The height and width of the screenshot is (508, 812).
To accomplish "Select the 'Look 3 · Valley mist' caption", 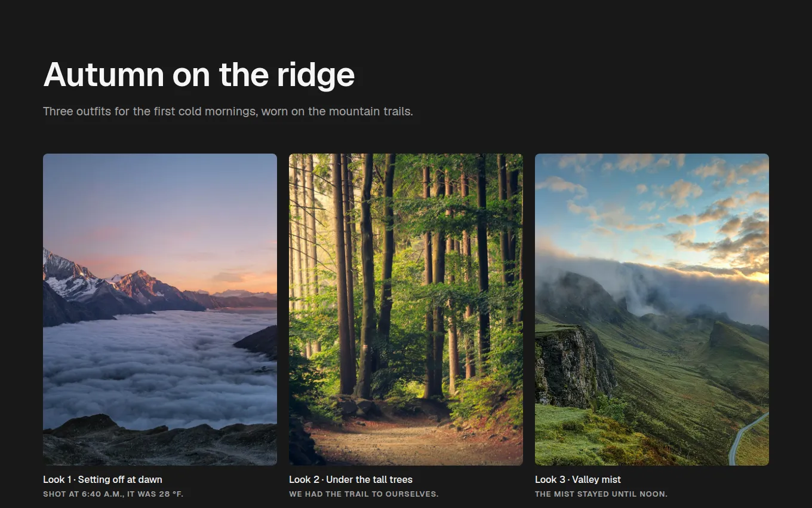I will pyautogui.click(x=578, y=479).
